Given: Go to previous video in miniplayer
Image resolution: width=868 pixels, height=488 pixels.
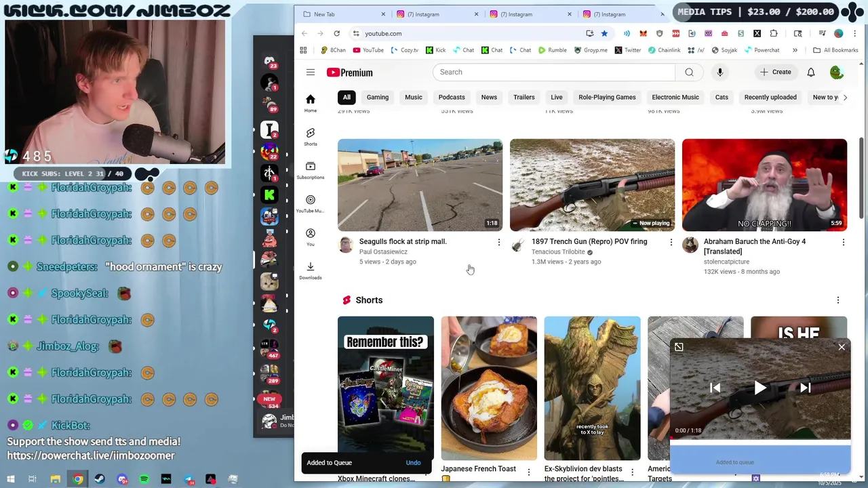Looking at the screenshot, I should (715, 388).
